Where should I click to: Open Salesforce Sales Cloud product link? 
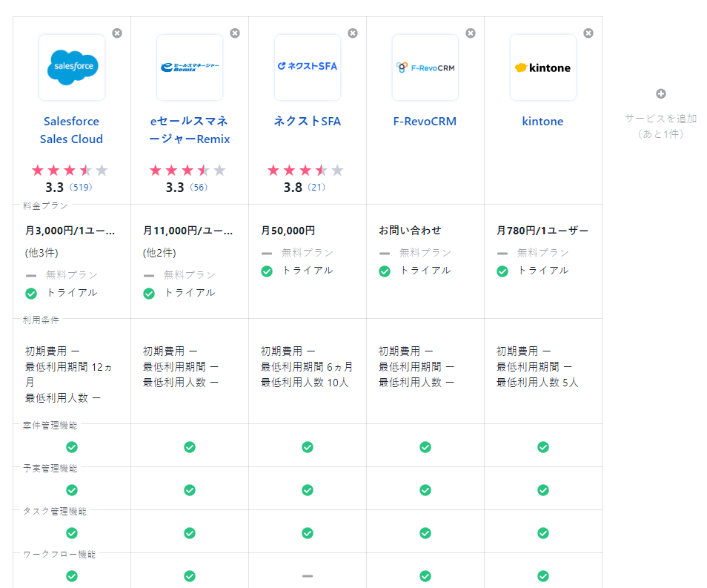pos(71,131)
